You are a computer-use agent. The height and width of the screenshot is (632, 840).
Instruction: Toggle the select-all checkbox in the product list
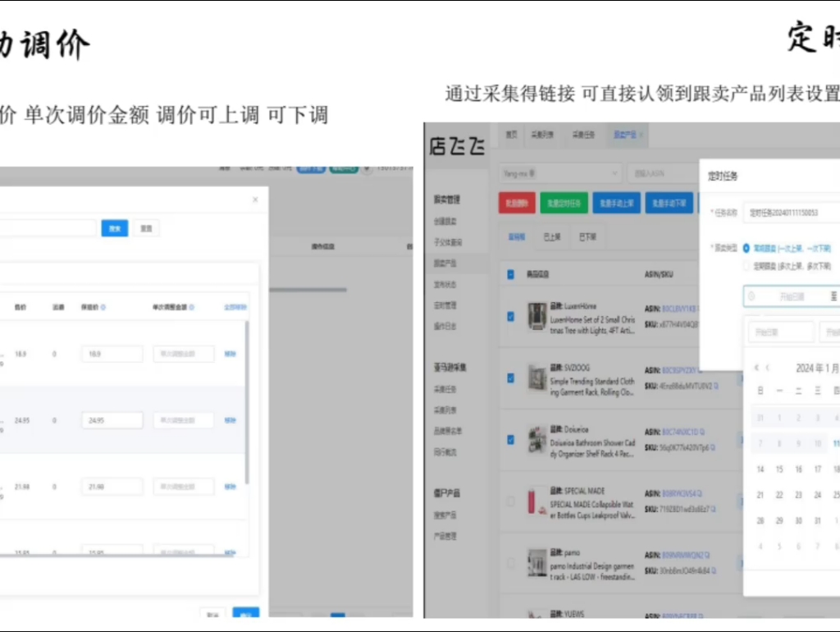click(x=509, y=274)
